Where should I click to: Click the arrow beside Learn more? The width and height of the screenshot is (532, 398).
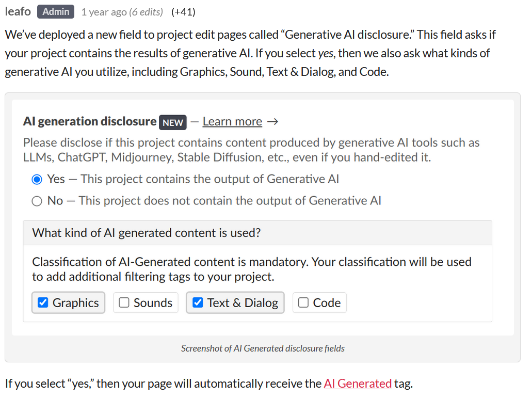273,121
